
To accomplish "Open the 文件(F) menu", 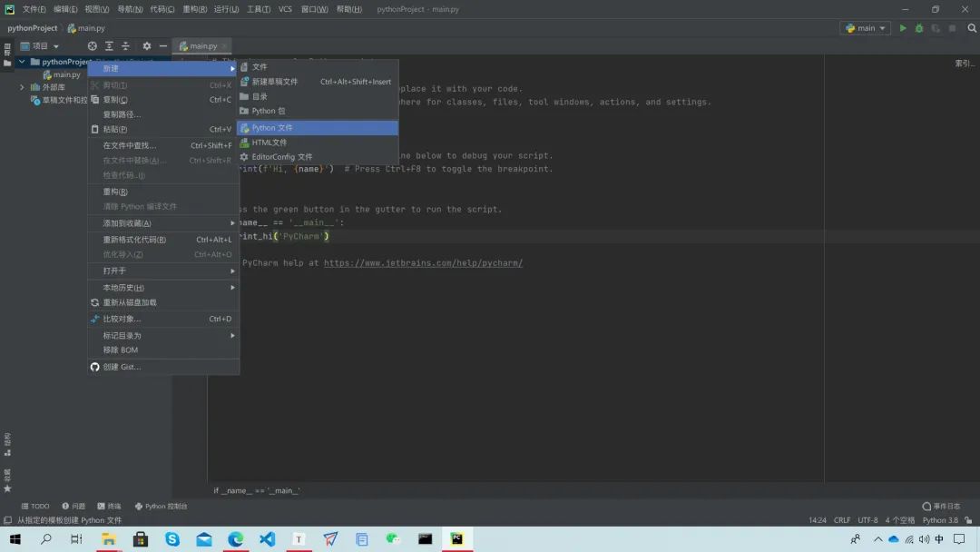I will point(34,9).
